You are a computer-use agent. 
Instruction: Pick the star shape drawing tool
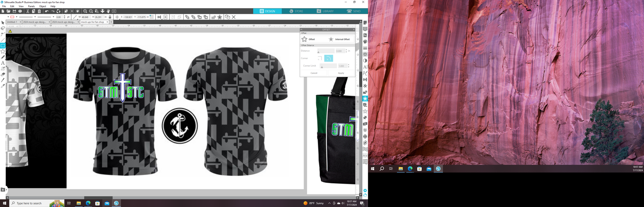point(3,51)
